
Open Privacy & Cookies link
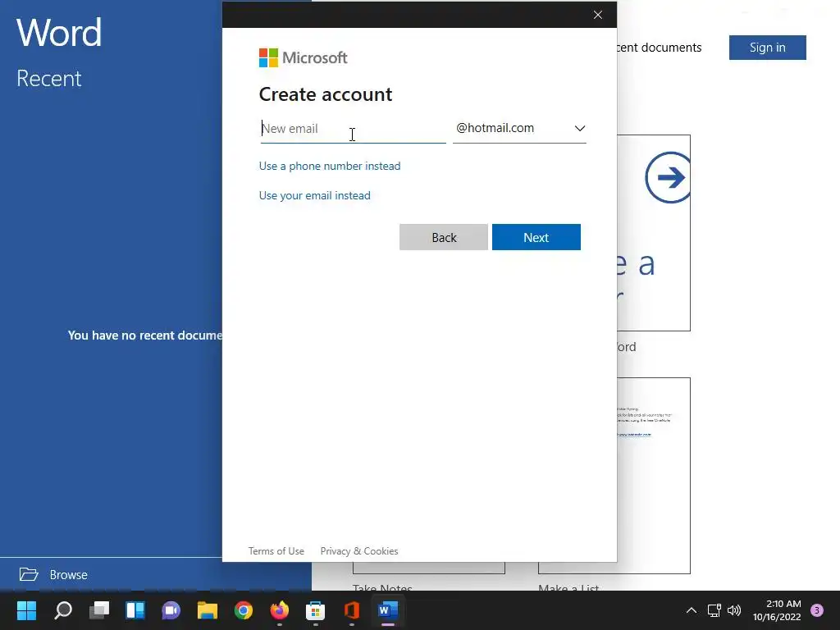coord(359,550)
